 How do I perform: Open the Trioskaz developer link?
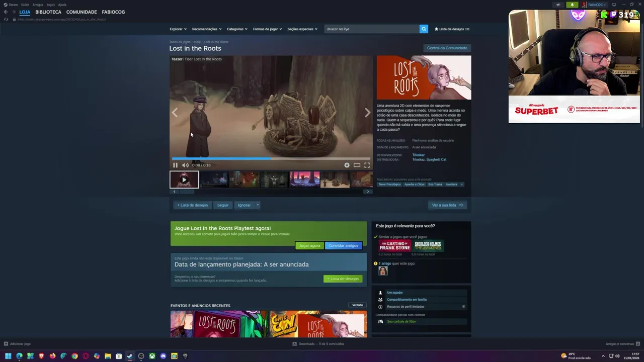[x=418, y=155]
